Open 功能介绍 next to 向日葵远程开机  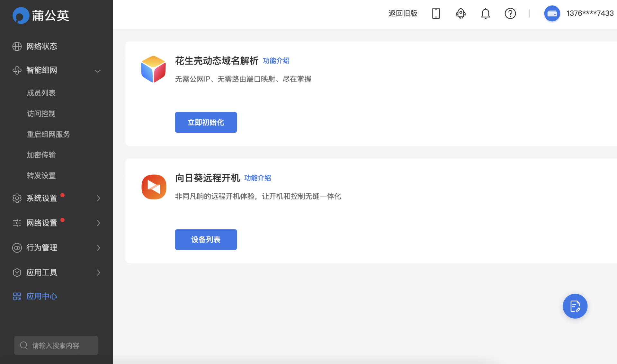257,178
